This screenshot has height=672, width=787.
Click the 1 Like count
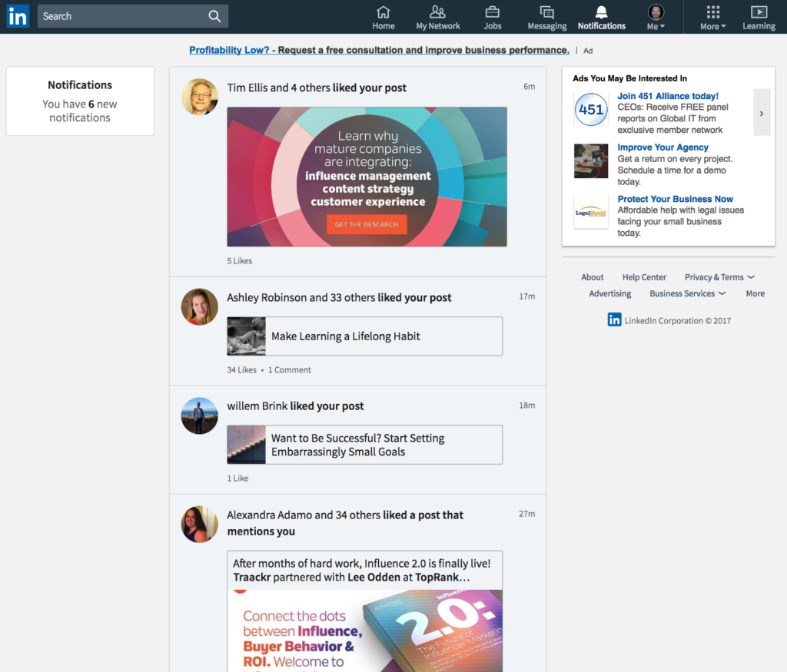point(237,478)
